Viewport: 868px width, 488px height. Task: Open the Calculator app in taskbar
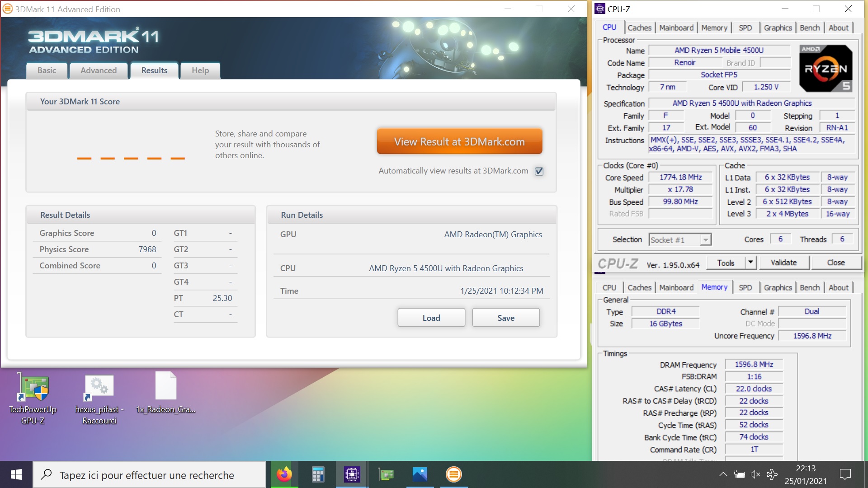click(318, 474)
